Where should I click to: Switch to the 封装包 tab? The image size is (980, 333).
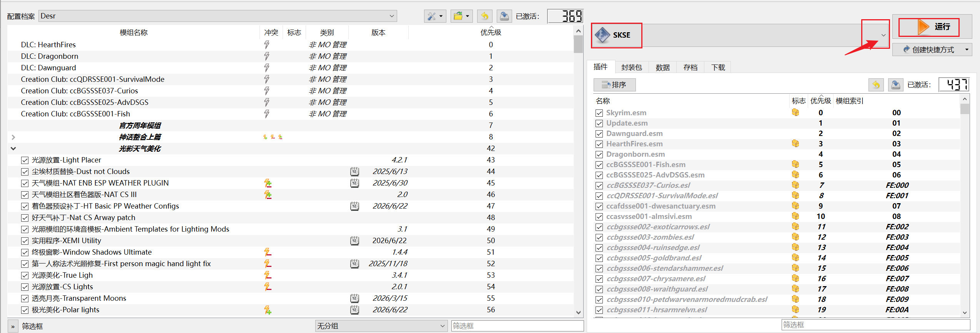(x=632, y=67)
